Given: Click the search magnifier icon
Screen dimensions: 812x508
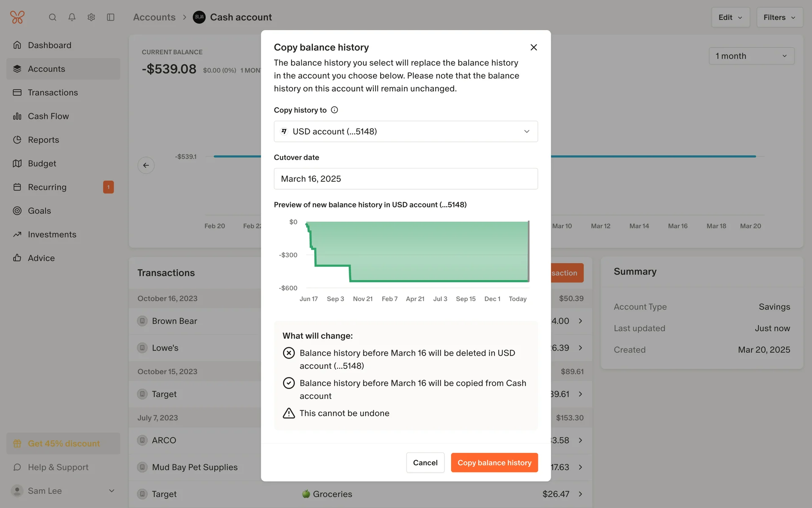Looking at the screenshot, I should coord(52,17).
